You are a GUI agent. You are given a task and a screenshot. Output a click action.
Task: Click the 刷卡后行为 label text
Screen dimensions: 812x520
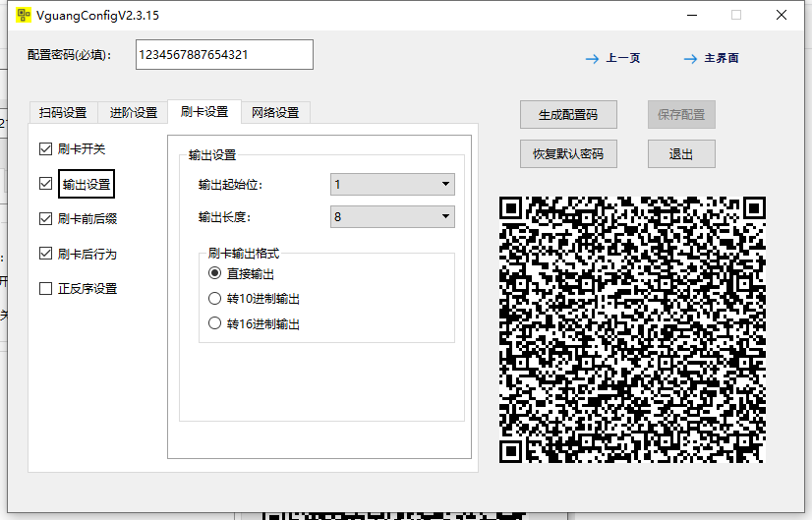click(x=87, y=254)
